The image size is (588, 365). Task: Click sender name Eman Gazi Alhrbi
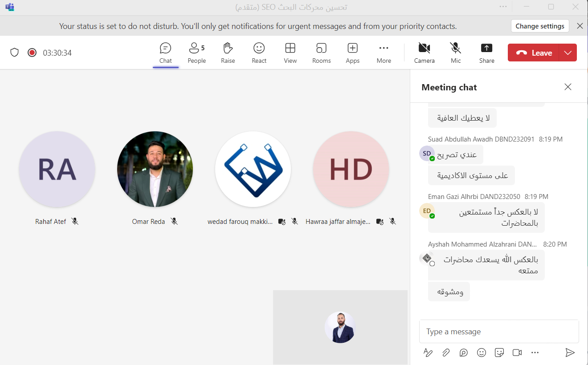click(x=474, y=196)
